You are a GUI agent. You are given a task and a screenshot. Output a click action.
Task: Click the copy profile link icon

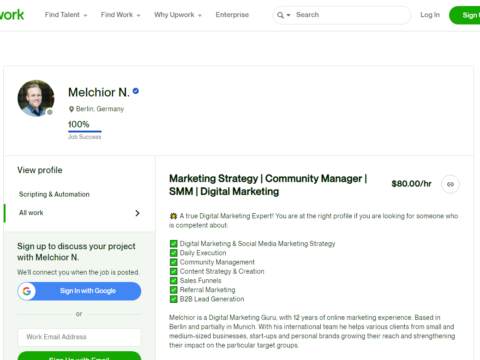[x=450, y=184]
